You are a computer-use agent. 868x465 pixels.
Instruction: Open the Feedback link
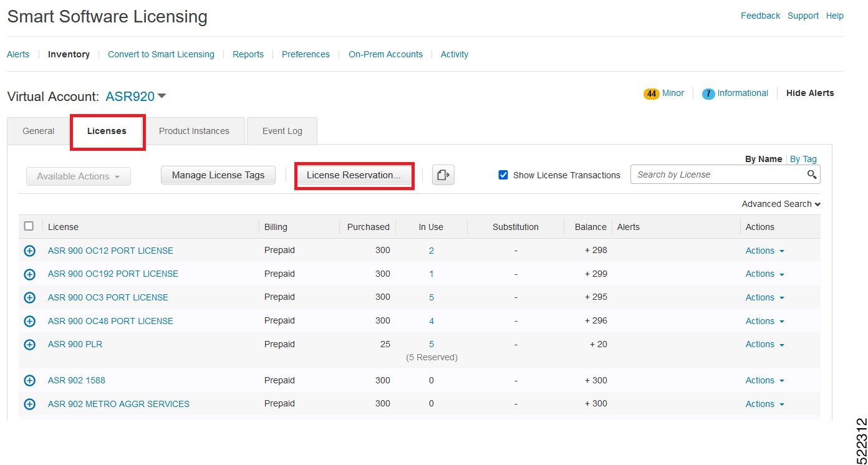pyautogui.click(x=760, y=16)
